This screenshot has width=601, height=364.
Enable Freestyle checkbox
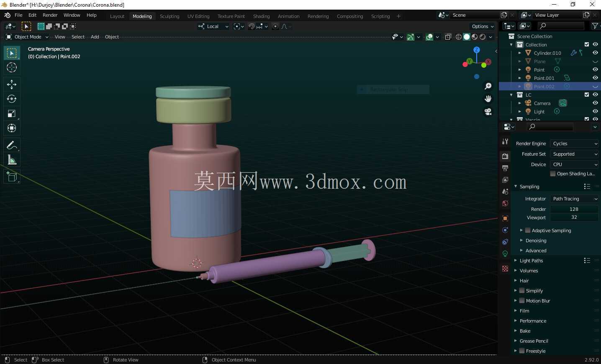[522, 351]
